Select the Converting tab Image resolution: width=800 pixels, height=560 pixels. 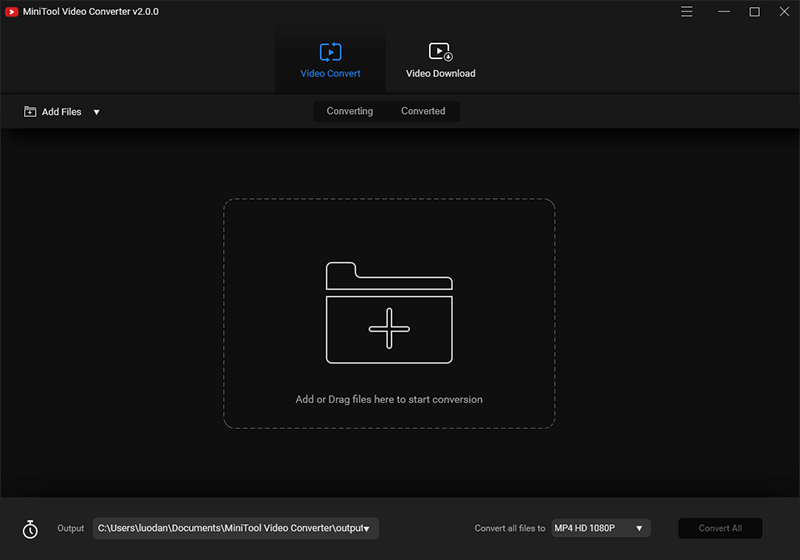pyautogui.click(x=349, y=111)
